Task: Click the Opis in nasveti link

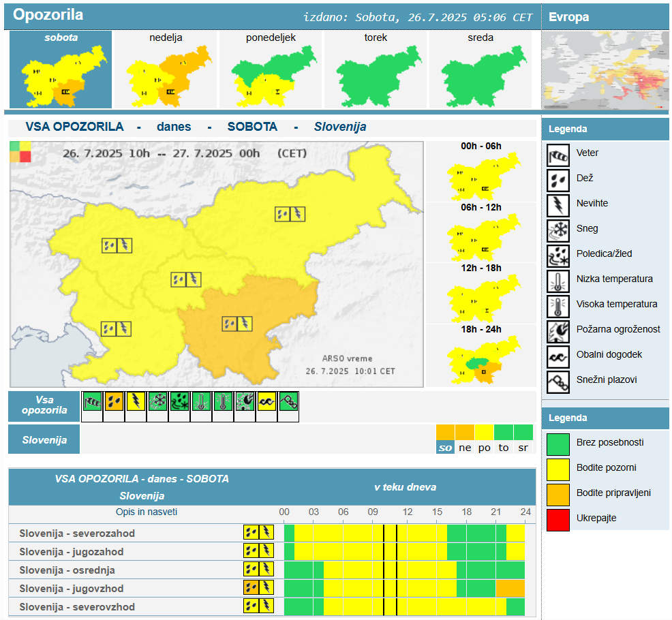Action: (x=146, y=512)
